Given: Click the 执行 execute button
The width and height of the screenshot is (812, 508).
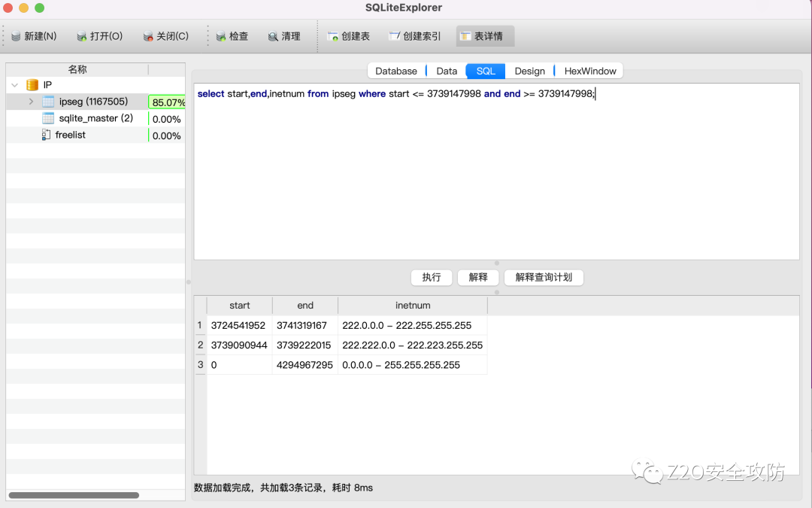Looking at the screenshot, I should (x=432, y=277).
